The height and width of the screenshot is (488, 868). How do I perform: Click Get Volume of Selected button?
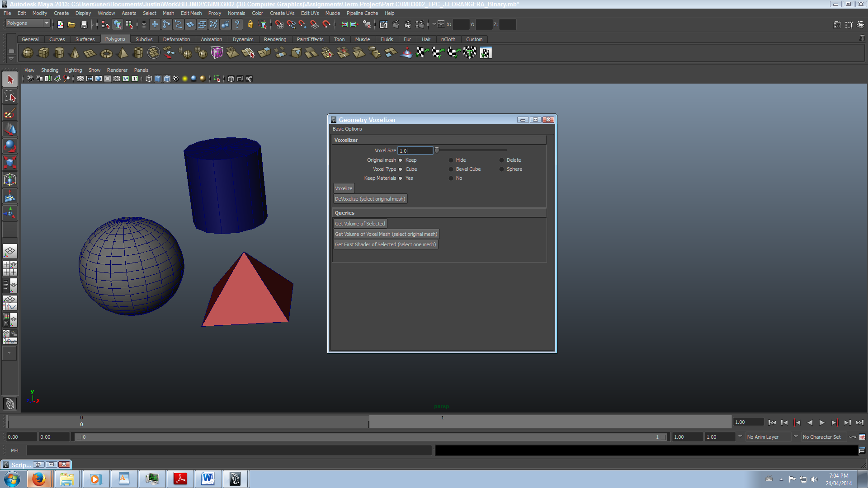click(x=360, y=224)
